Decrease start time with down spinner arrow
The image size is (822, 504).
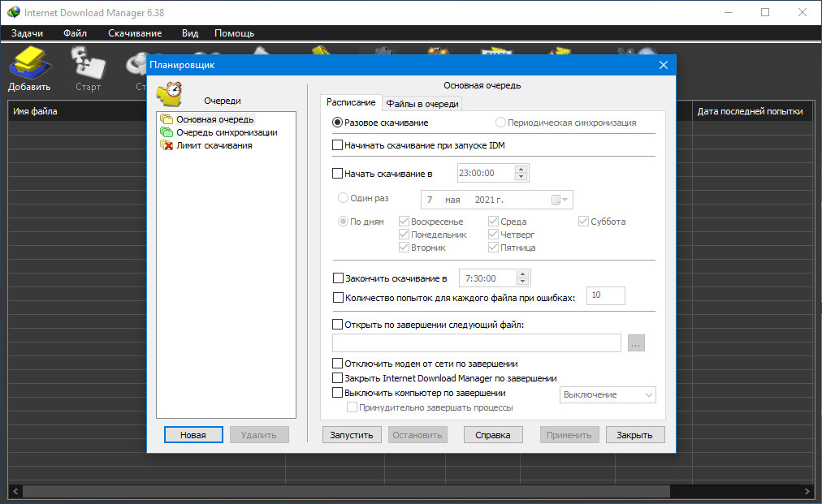click(x=521, y=177)
